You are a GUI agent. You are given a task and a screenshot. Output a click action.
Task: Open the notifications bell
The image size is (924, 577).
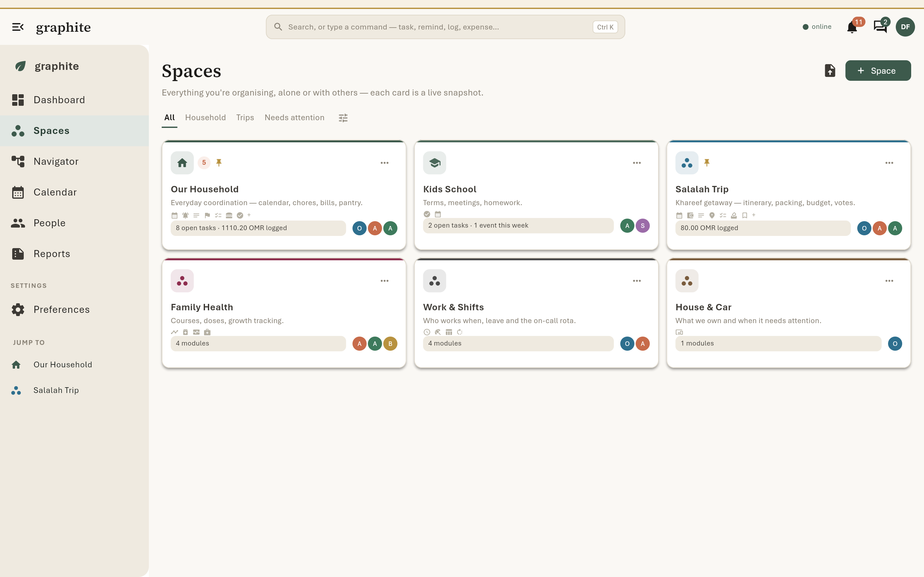[x=852, y=27]
